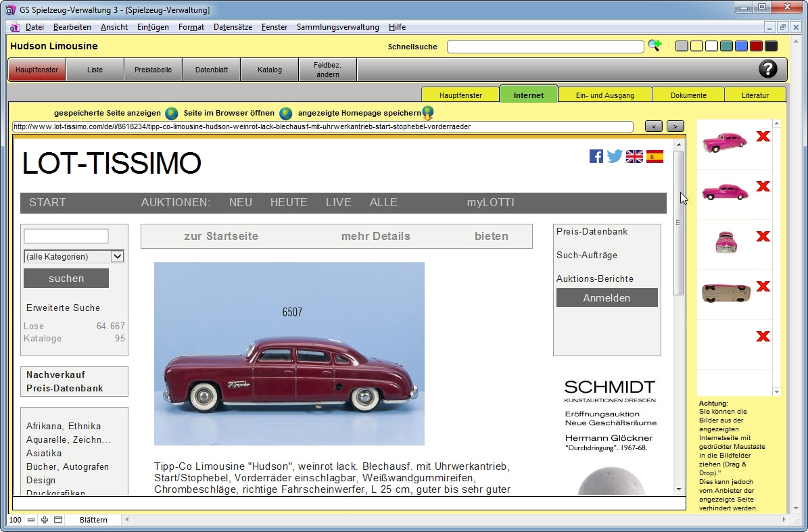Switch to the Dokumente tab
808x532 pixels.
(688, 95)
